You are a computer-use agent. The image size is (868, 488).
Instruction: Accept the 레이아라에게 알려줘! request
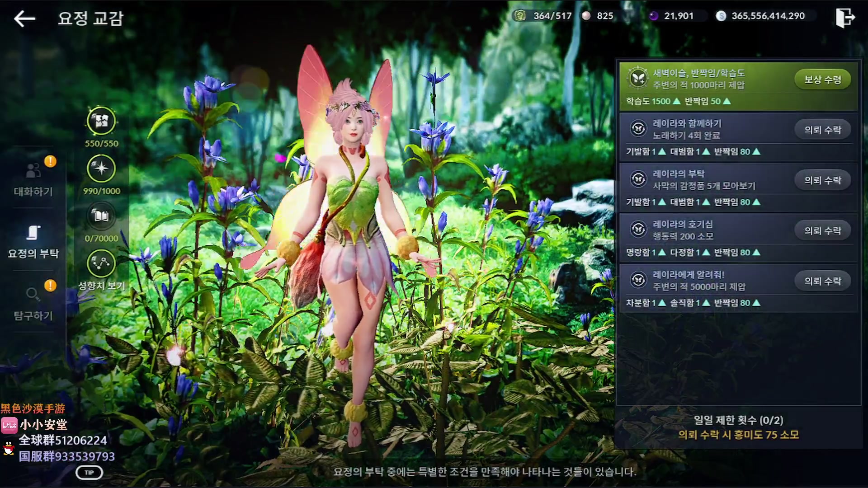[822, 281]
